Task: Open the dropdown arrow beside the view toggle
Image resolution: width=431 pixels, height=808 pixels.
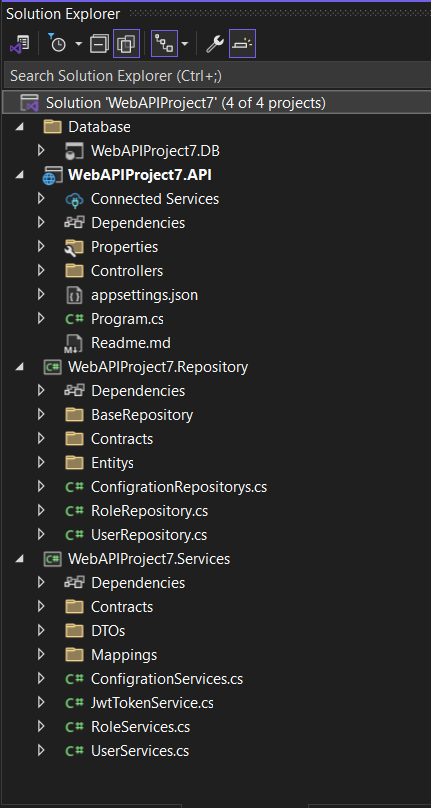Action: click(x=185, y=44)
